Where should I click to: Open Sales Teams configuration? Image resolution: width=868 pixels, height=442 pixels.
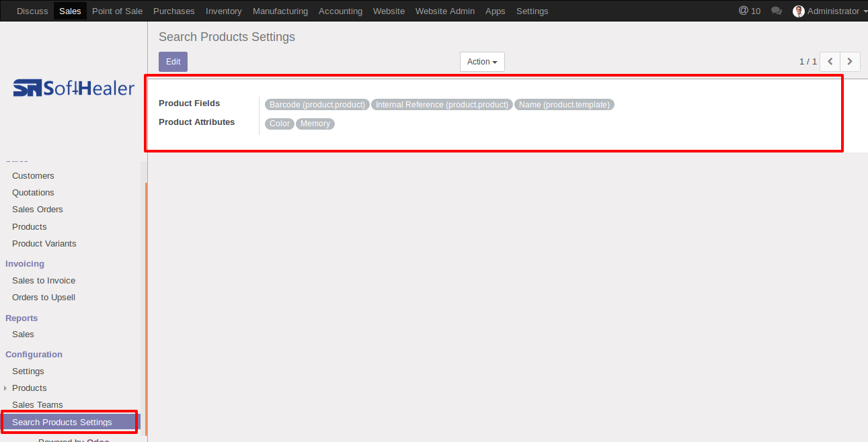click(x=38, y=405)
